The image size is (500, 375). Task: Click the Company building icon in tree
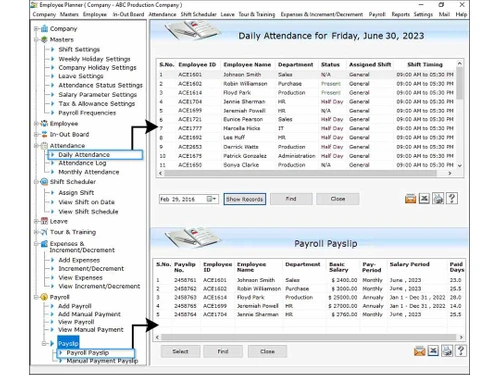tap(44, 29)
